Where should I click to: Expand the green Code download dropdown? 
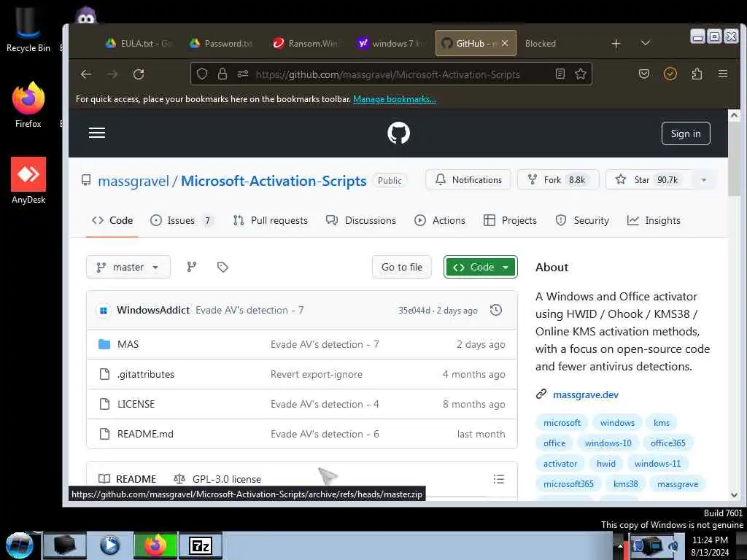pos(480,267)
